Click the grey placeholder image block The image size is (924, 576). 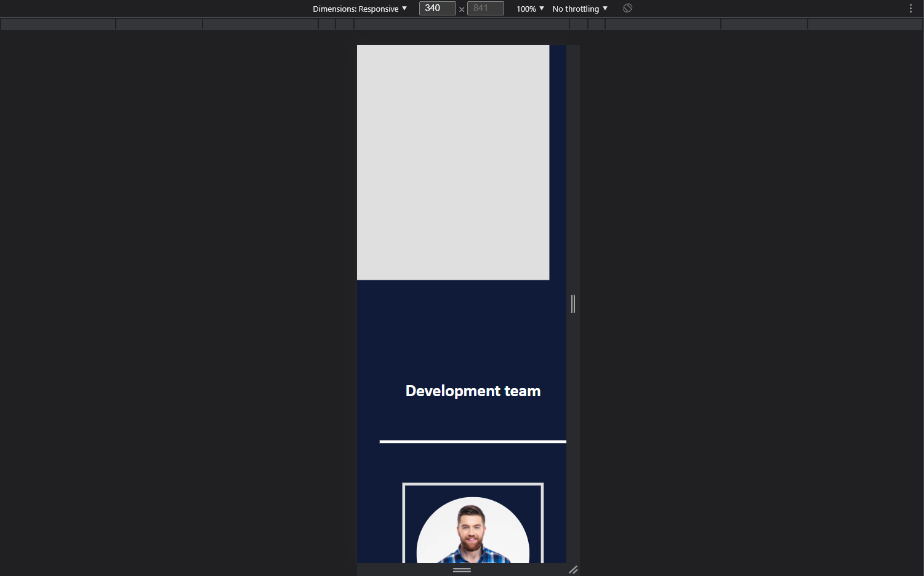(x=453, y=162)
